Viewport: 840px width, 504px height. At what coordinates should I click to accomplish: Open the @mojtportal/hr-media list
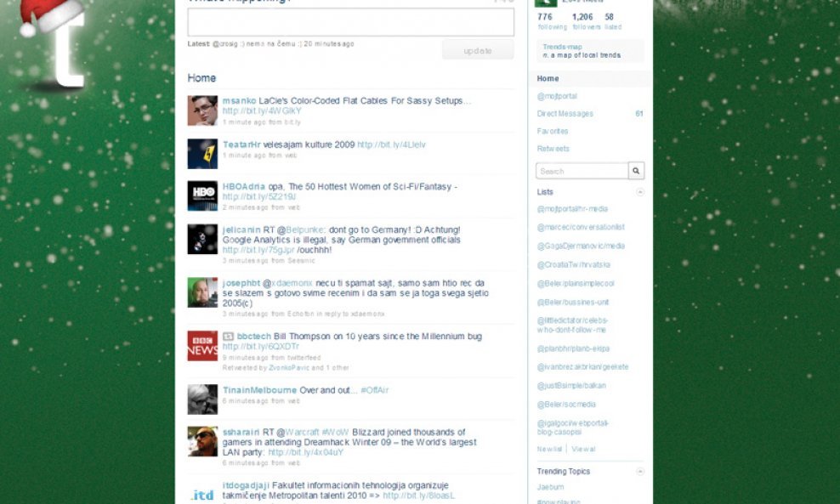572,209
